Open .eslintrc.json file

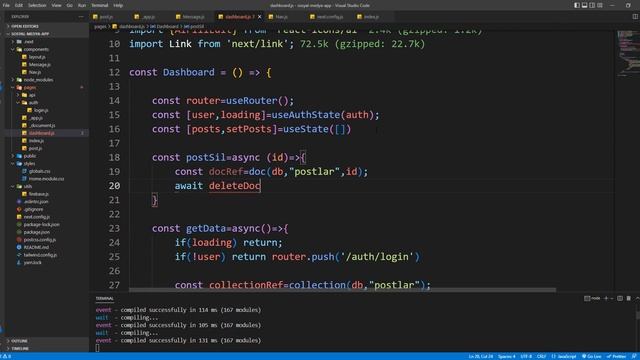click(x=36, y=202)
